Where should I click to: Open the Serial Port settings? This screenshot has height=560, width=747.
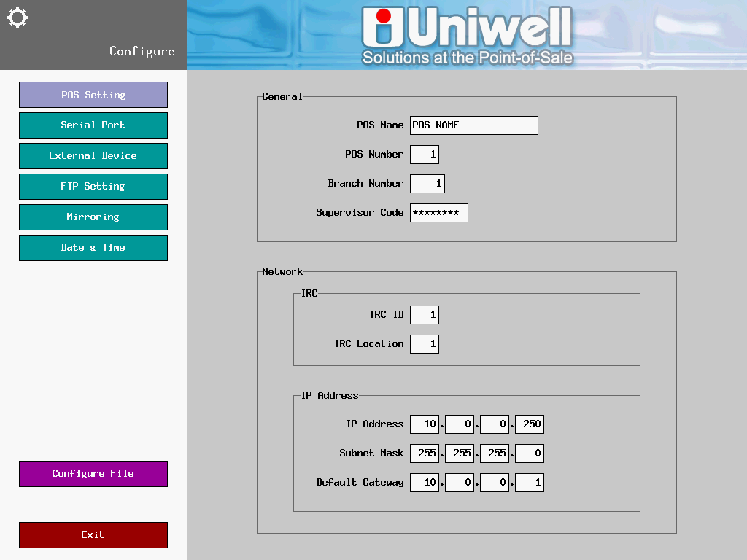click(93, 125)
